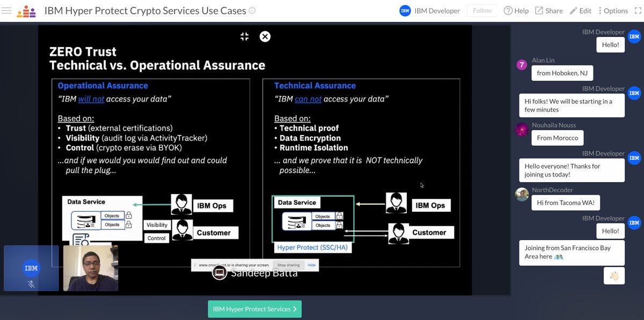Screen dimensions: 644x320
Task: Click IBM avatar beside 'starting in a few minutes'
Action: 634,94
